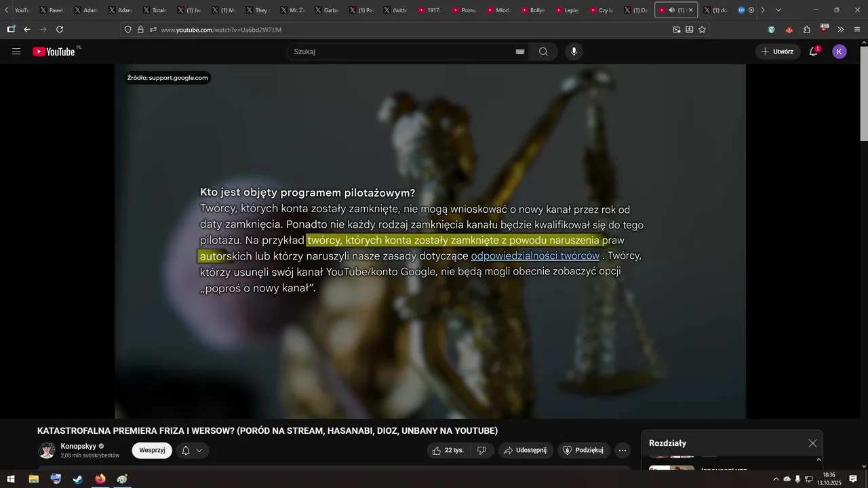The height and width of the screenshot is (488, 868).
Task: Open the Windows action center notifications
Action: pyautogui.click(x=853, y=479)
